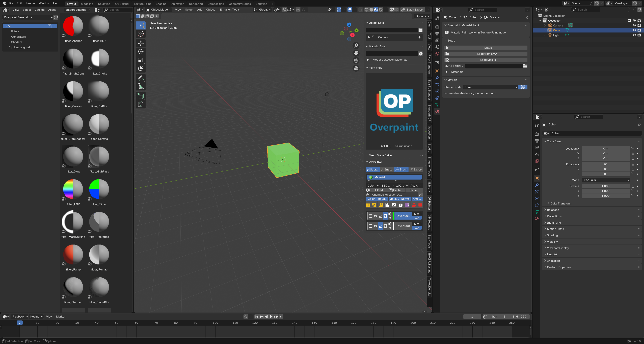Click the Flatten button in OP Painter
The width and height of the screenshot is (644, 344).
[414, 190]
